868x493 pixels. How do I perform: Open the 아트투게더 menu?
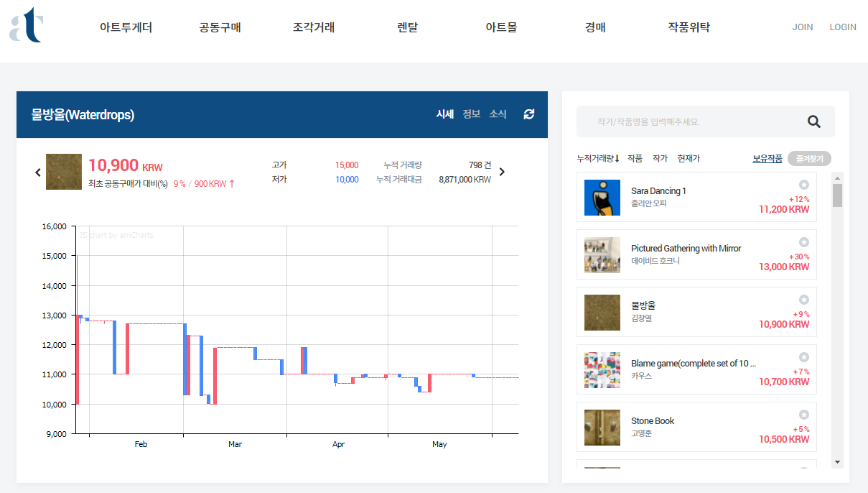(126, 27)
